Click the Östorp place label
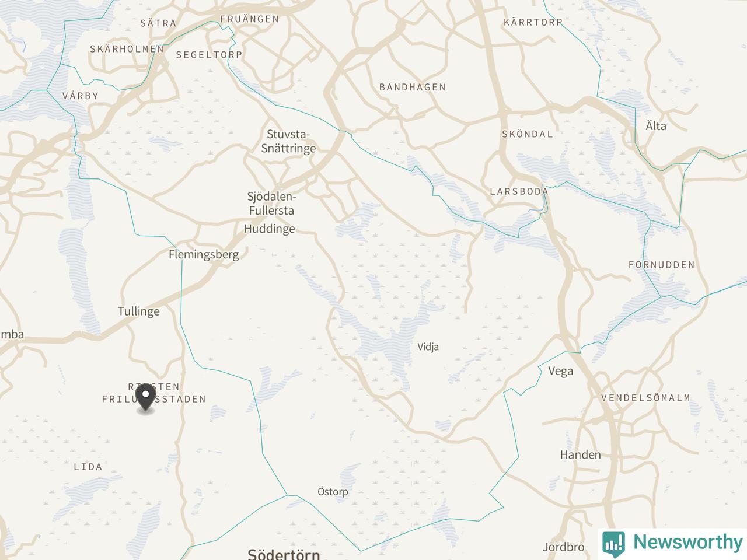 [x=333, y=492]
